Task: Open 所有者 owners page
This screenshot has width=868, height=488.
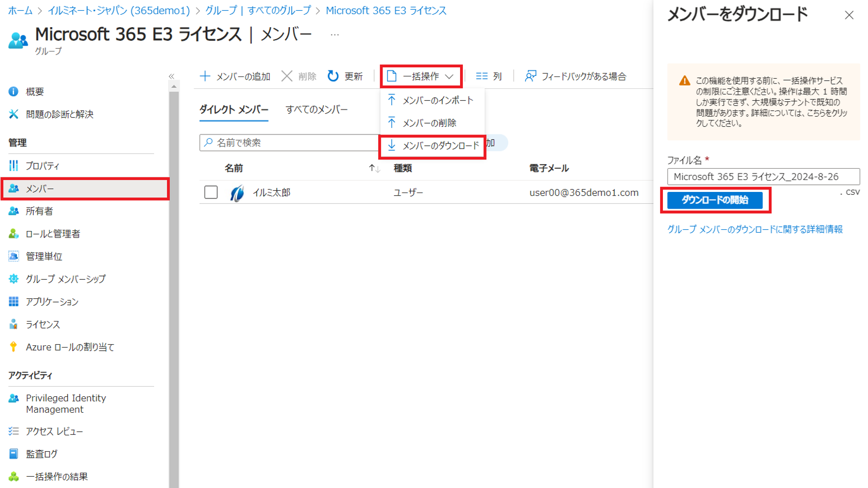Action: click(x=39, y=211)
